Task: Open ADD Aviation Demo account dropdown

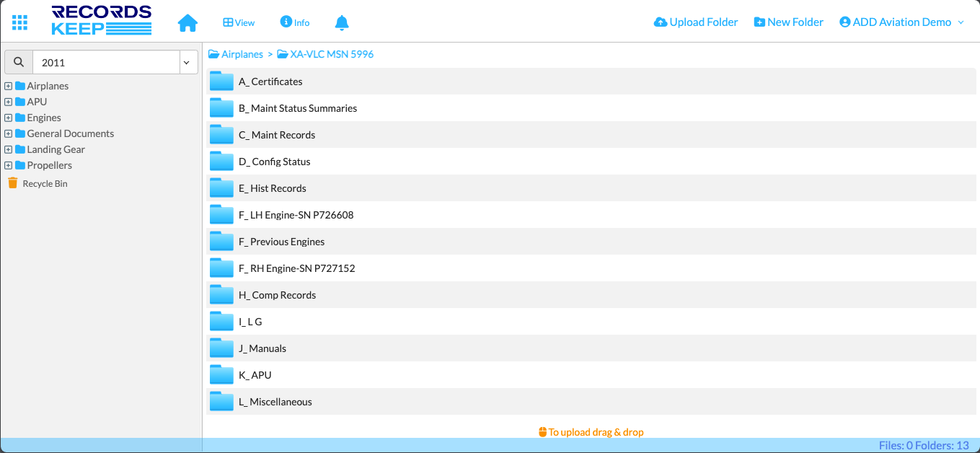Action: point(901,22)
